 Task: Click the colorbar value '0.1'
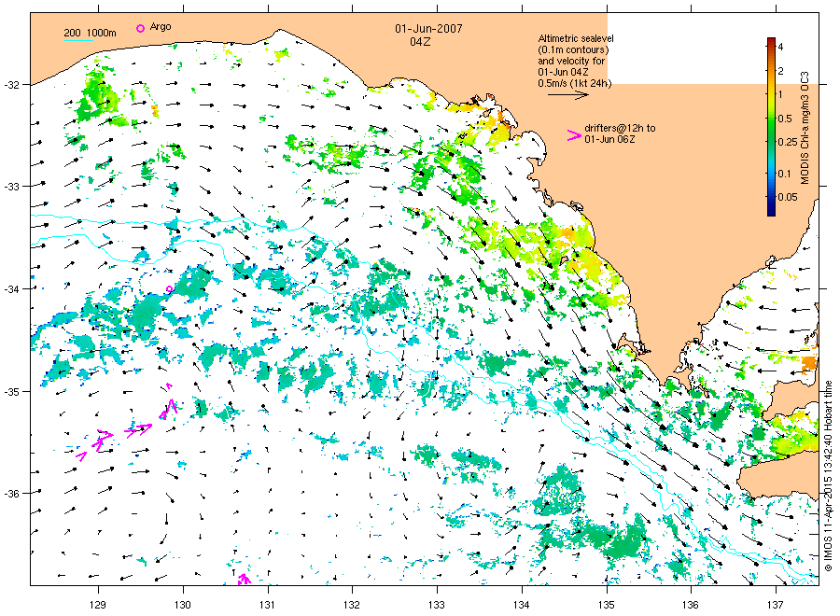coord(784,174)
